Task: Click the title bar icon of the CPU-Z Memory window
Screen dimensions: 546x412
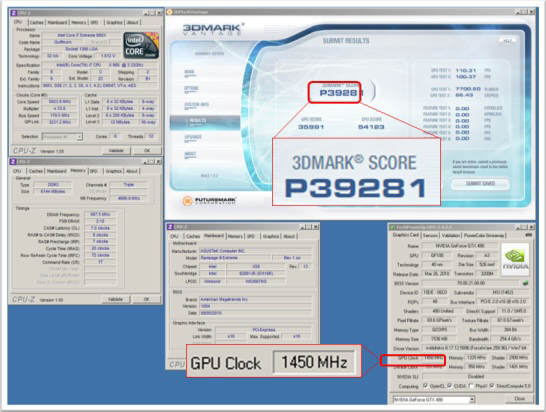Action: coord(13,162)
